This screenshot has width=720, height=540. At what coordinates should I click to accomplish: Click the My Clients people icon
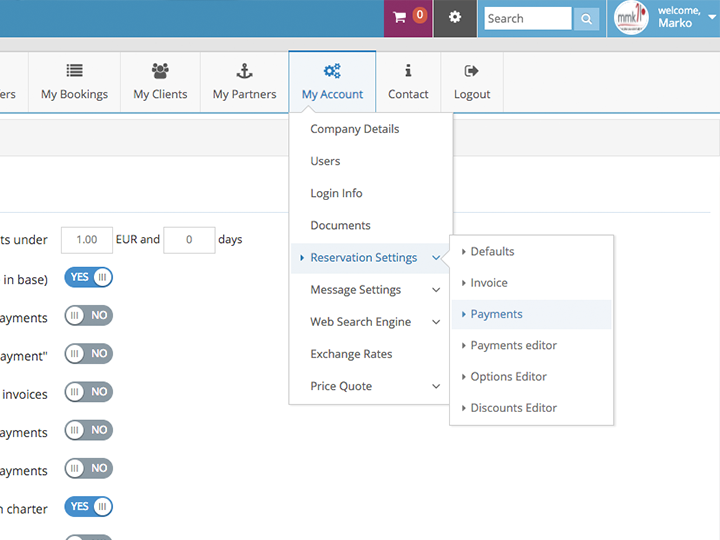(160, 71)
